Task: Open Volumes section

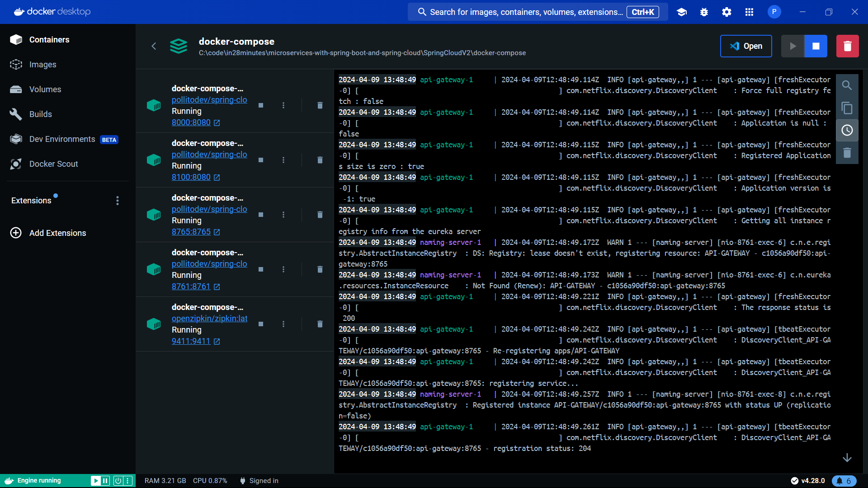Action: point(45,89)
